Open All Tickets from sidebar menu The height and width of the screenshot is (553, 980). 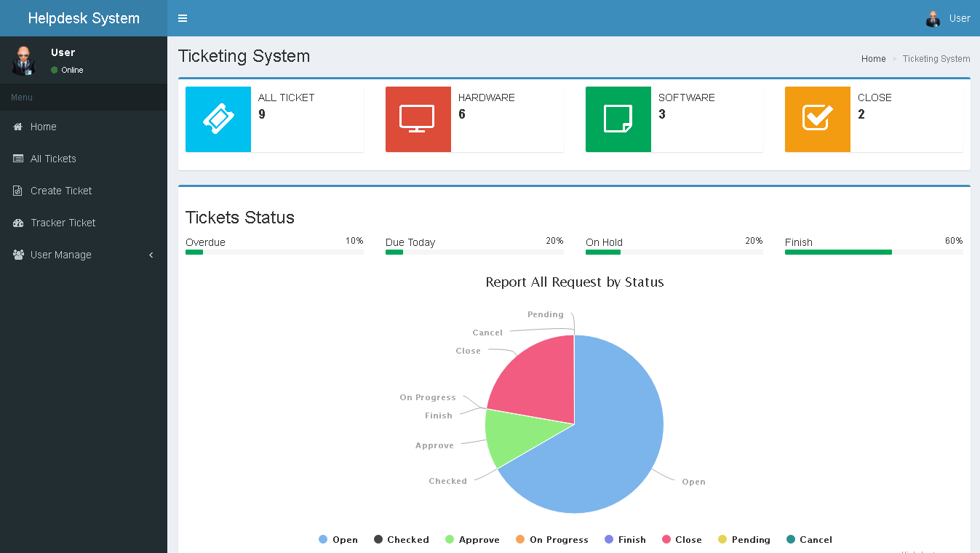click(x=53, y=159)
